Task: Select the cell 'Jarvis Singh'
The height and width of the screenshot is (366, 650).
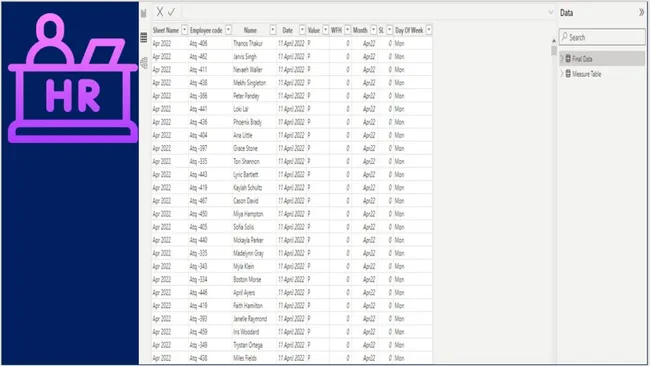Action: [x=255, y=56]
